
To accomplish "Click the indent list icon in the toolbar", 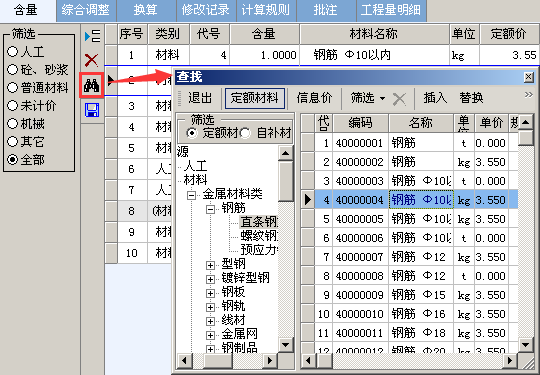I will [x=92, y=36].
